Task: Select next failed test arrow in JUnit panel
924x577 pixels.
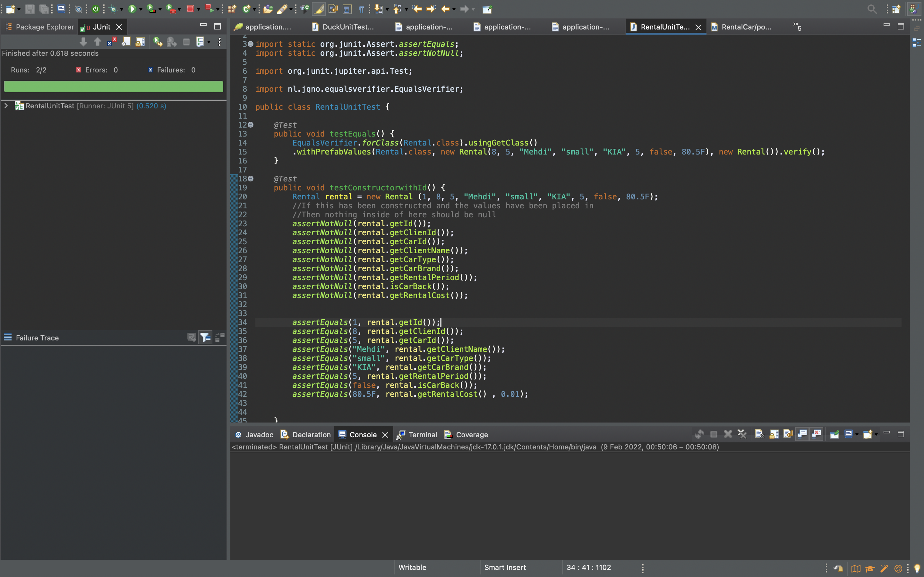Action: click(x=83, y=42)
